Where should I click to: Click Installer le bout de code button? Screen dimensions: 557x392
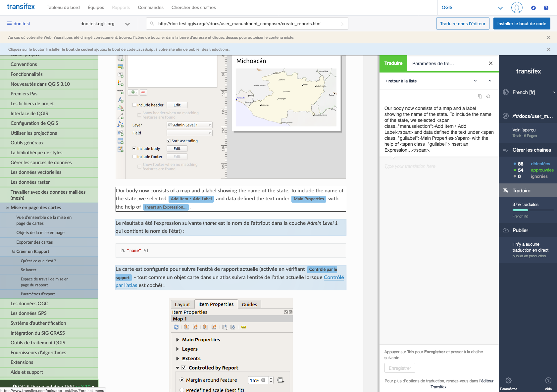[522, 24]
